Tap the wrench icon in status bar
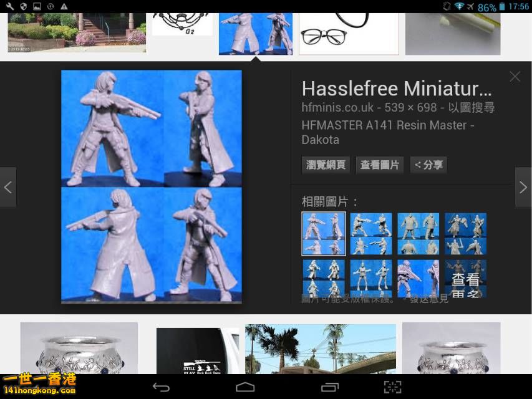Image resolution: width=532 pixels, height=399 pixels. [10, 6]
